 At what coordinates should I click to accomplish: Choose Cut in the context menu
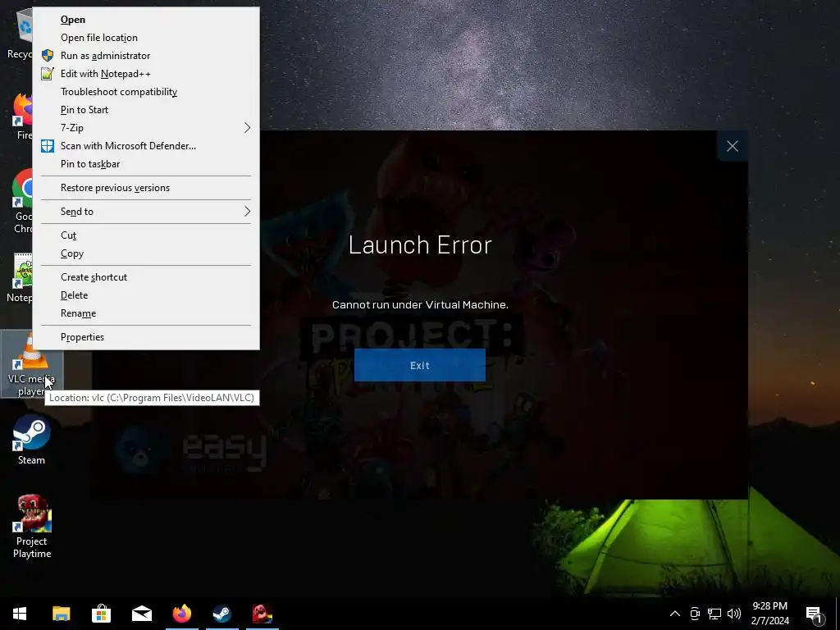click(x=146, y=235)
